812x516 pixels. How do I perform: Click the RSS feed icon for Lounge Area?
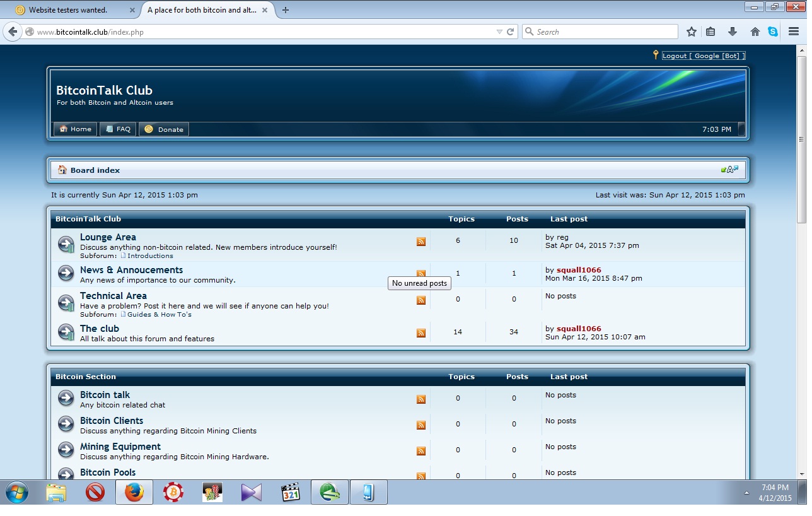click(421, 242)
